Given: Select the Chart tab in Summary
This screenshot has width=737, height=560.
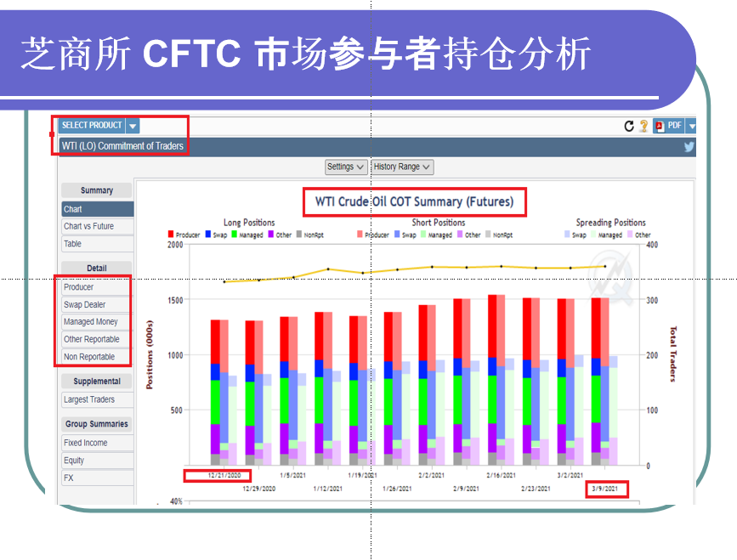Looking at the screenshot, I should tap(97, 209).
